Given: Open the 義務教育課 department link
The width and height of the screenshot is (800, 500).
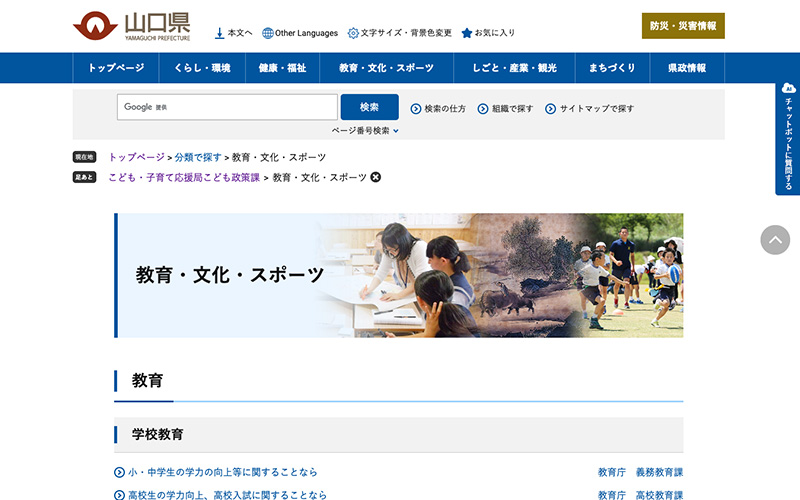Looking at the screenshot, I should pos(659,472).
